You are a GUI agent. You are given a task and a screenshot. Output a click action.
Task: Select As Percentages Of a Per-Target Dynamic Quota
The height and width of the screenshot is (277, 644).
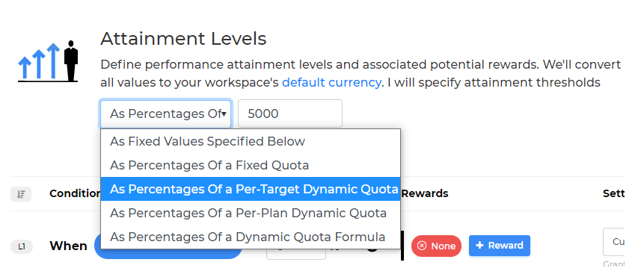point(251,189)
